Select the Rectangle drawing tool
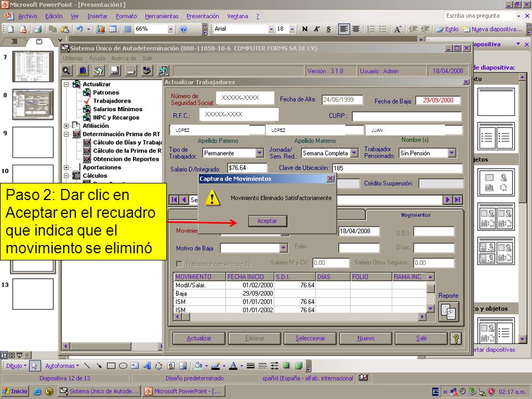 [111, 366]
